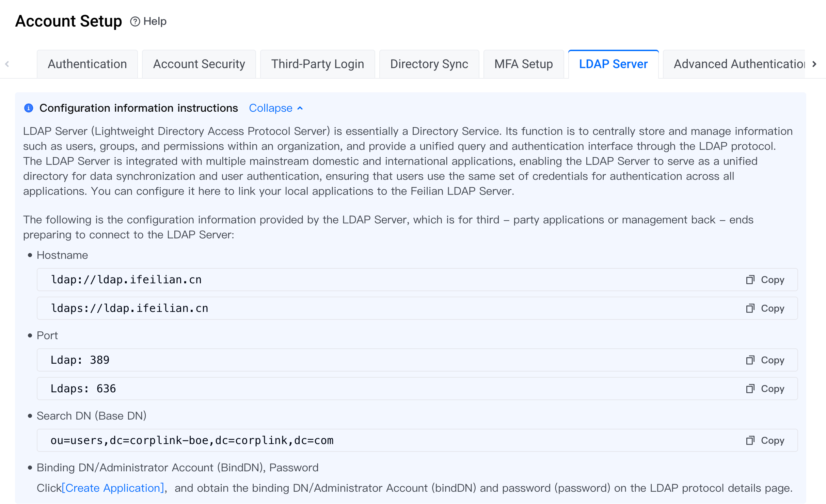Open the Third-Party Login tab
Viewport: 826px width, 504px height.
click(317, 64)
